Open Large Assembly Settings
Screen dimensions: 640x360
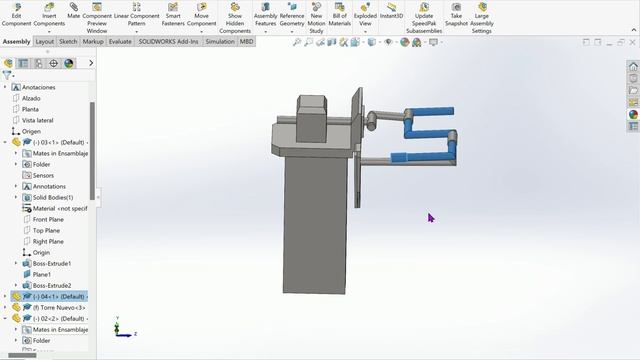coord(482,18)
